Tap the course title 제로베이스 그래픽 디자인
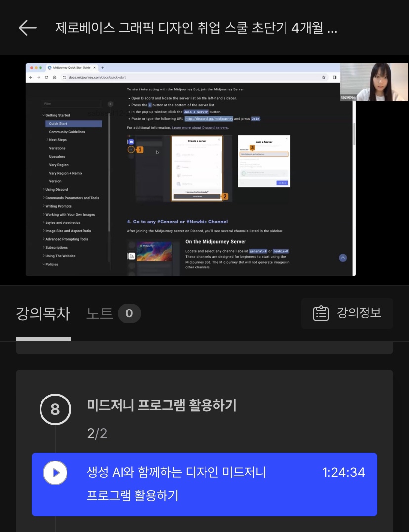Image resolution: width=409 pixels, height=532 pixels. 196,28
